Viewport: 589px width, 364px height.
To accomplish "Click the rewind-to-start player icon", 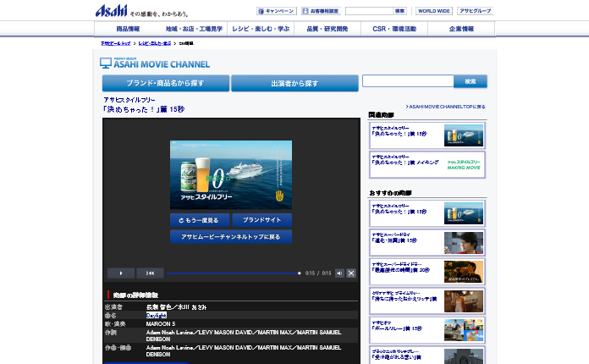I will pyautogui.click(x=150, y=273).
